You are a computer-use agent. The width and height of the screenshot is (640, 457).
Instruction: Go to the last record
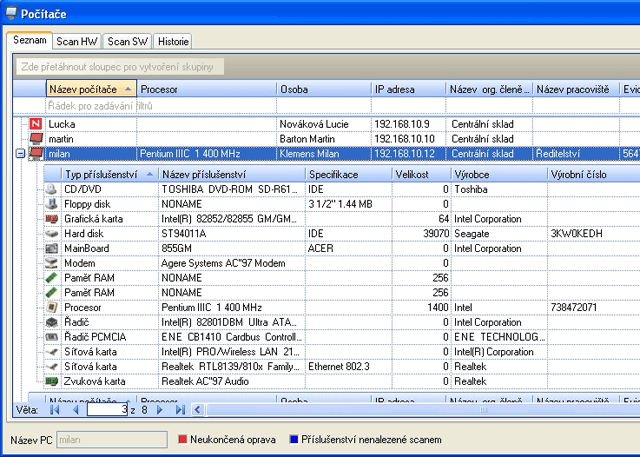(x=180, y=410)
